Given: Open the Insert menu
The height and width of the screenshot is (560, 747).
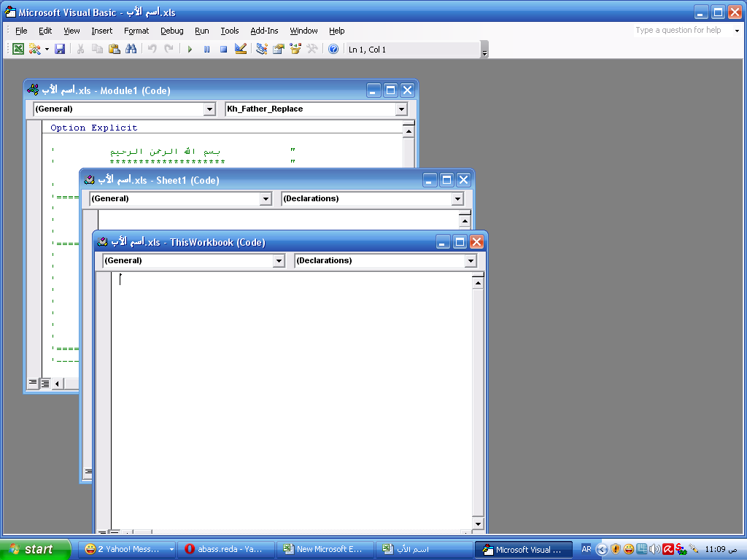Looking at the screenshot, I should [x=102, y=31].
